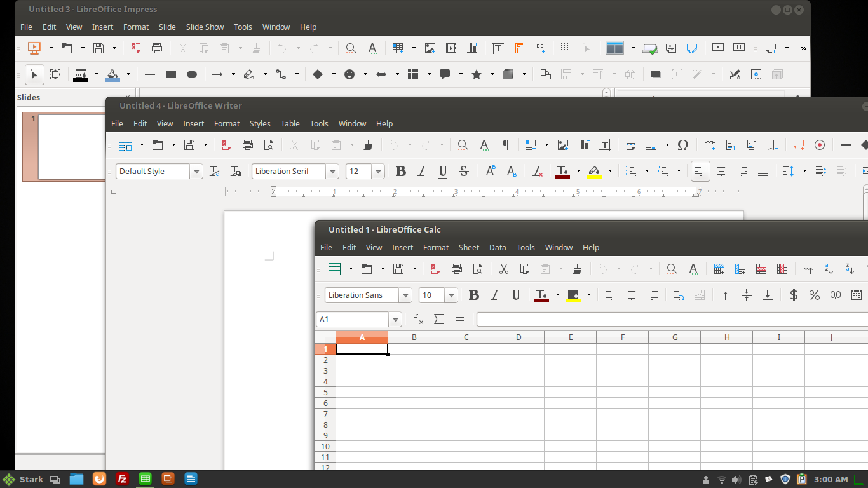This screenshot has width=868, height=488.
Task: Open the Calc font size dropdown
Action: [451, 295]
